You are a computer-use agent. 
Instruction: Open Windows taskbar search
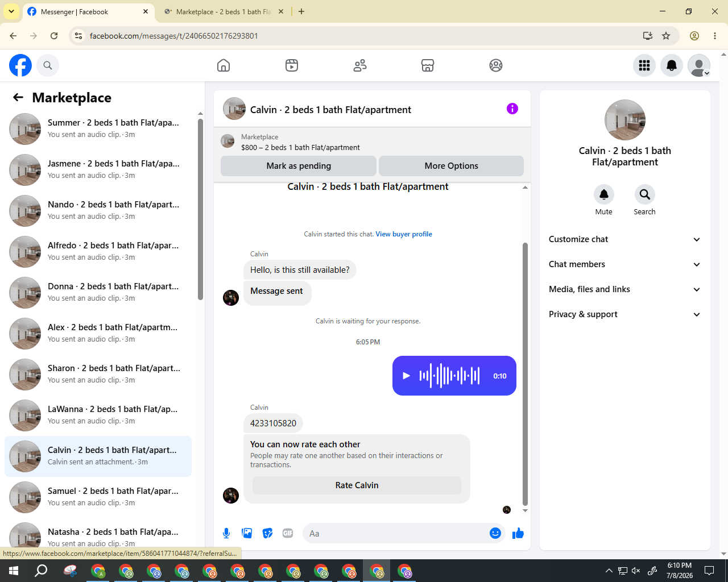(x=41, y=571)
